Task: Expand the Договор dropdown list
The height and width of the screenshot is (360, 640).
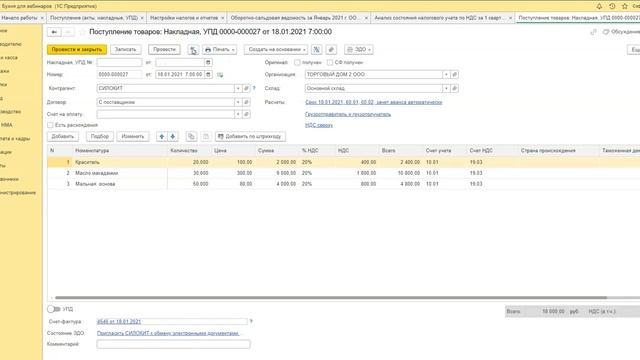Action: point(238,102)
